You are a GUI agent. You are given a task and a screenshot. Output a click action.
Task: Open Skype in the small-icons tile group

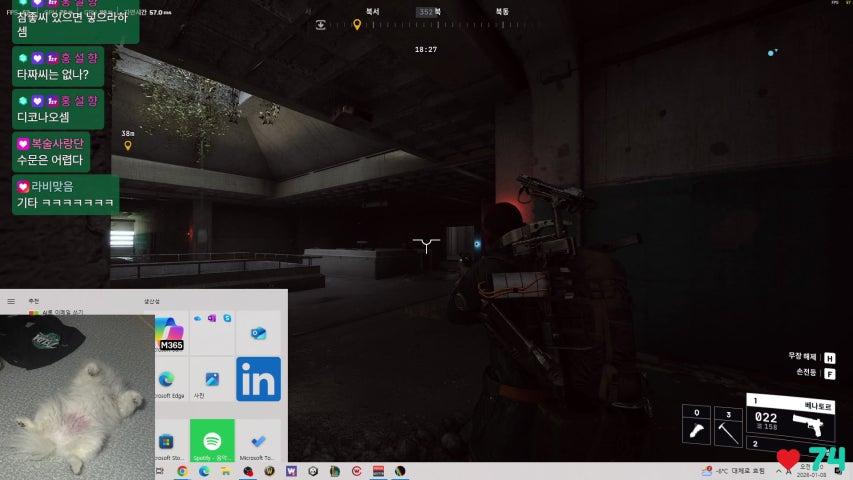click(x=227, y=318)
